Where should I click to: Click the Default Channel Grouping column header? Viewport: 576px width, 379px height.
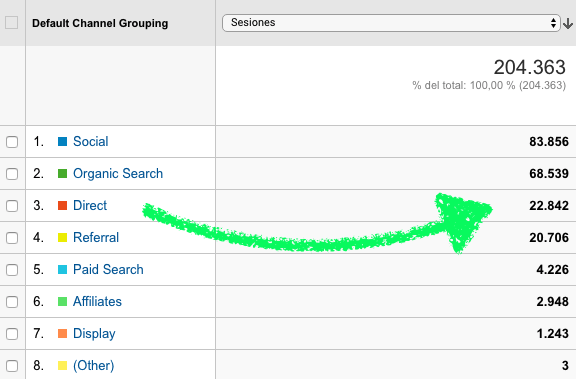click(100, 23)
